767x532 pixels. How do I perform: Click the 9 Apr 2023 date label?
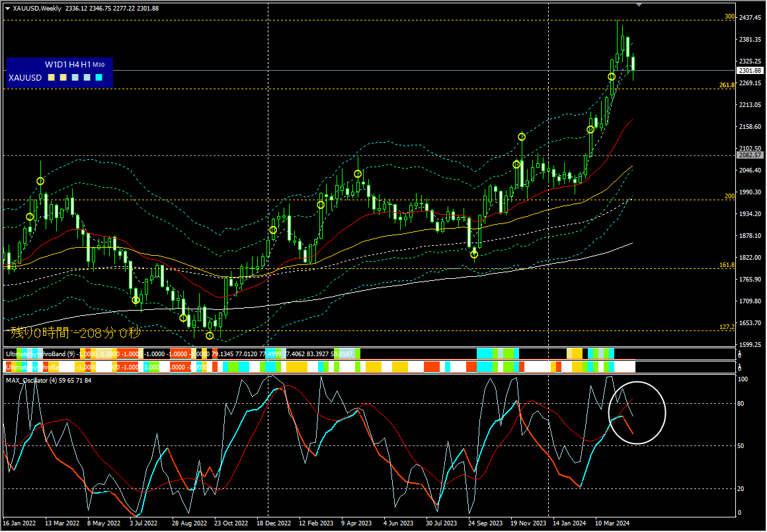(356, 523)
